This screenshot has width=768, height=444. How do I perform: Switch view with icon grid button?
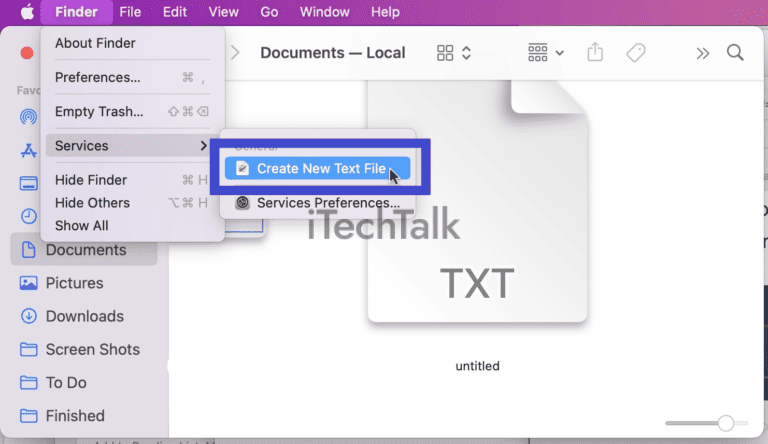(445, 53)
